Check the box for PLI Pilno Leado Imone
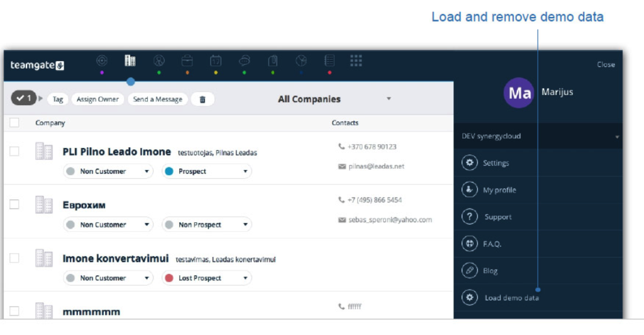 (14, 151)
